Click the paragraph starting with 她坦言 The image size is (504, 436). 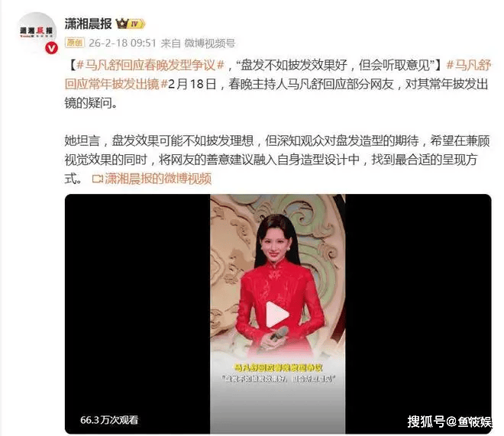click(277, 160)
